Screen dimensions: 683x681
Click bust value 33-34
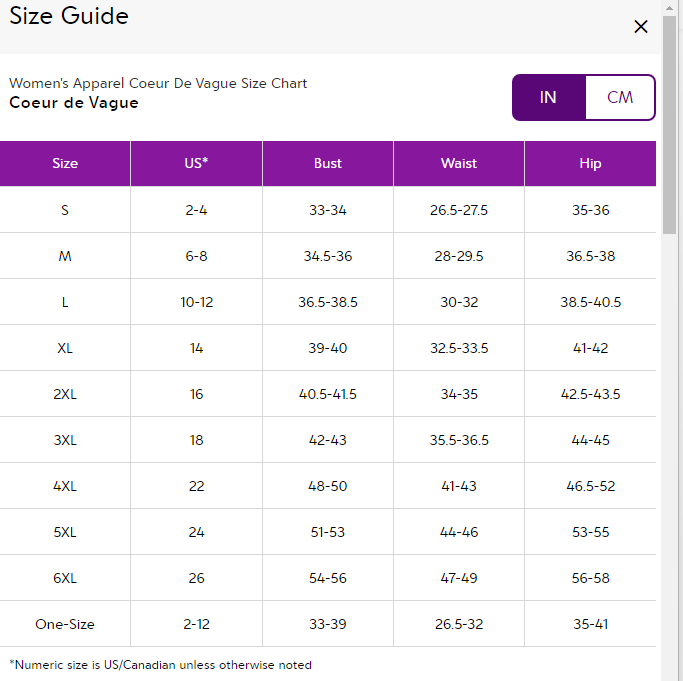(328, 210)
